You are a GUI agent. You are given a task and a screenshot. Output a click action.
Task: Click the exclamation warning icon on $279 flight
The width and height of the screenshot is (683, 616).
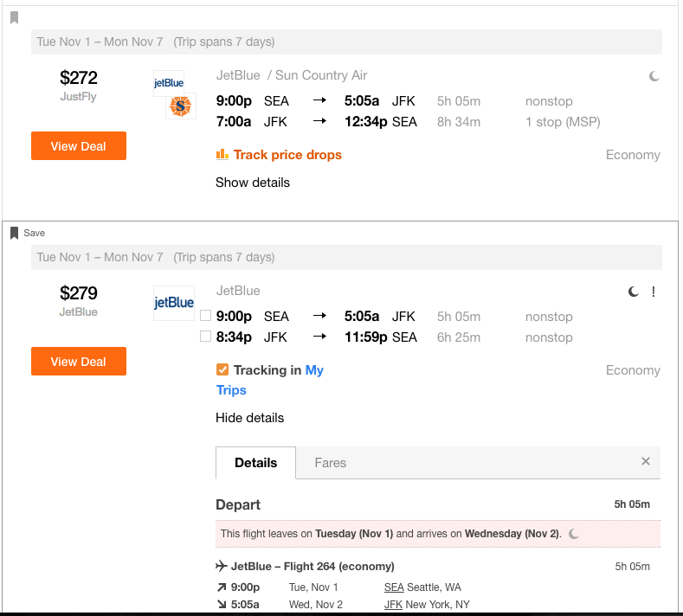point(653,292)
